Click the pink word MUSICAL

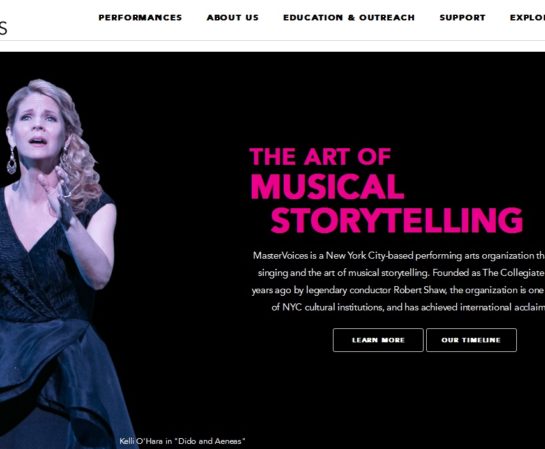(x=327, y=187)
